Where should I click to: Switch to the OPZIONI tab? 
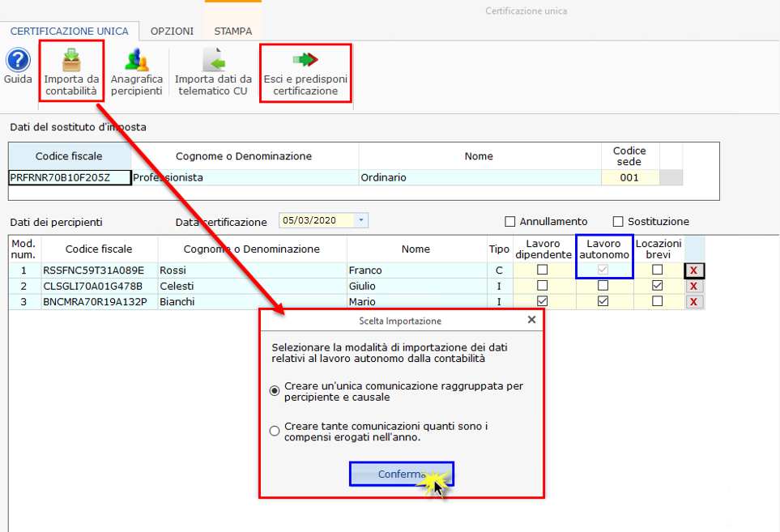[172, 31]
